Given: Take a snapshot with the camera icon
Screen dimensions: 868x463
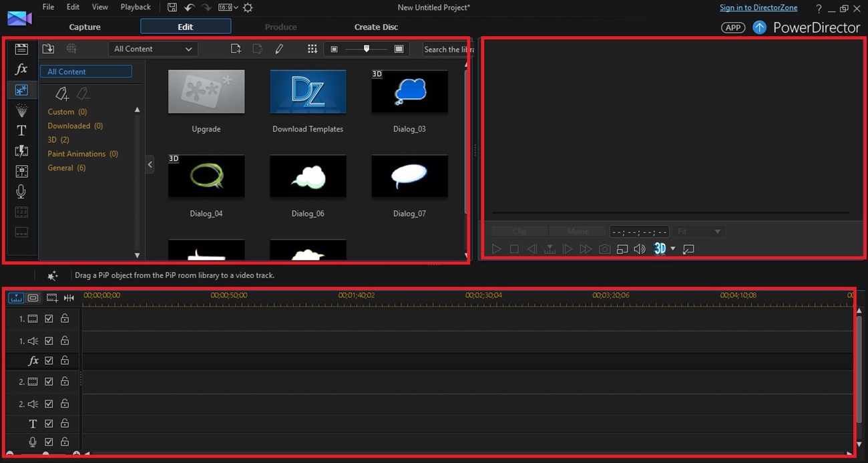Looking at the screenshot, I should [604, 249].
